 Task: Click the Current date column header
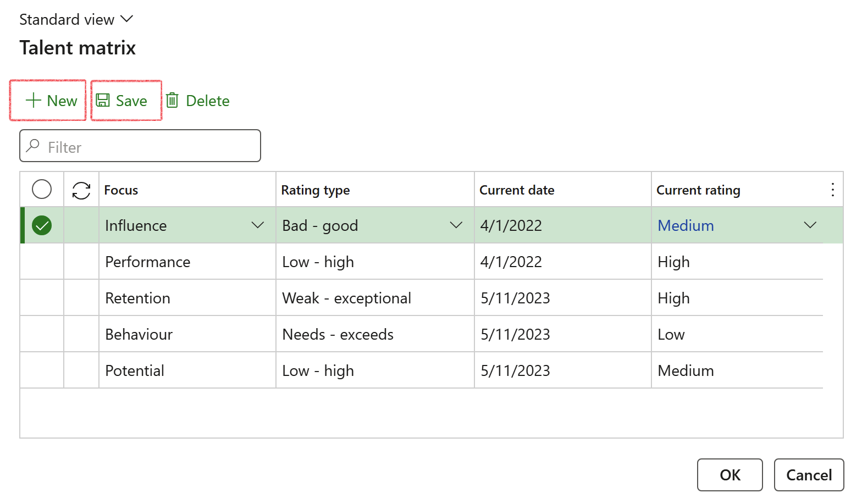517,190
